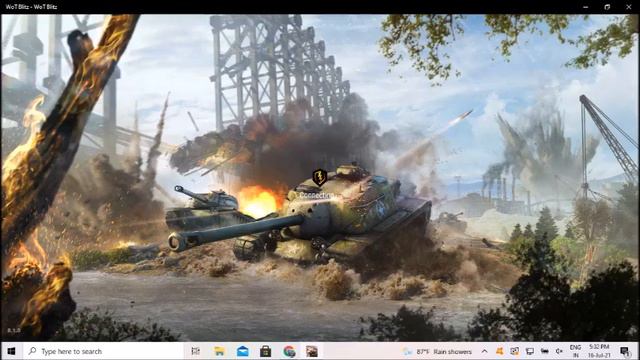Image resolution: width=640 pixels, height=360 pixels.
Task: Click the 'Type here to search' box
Action: click(x=102, y=351)
